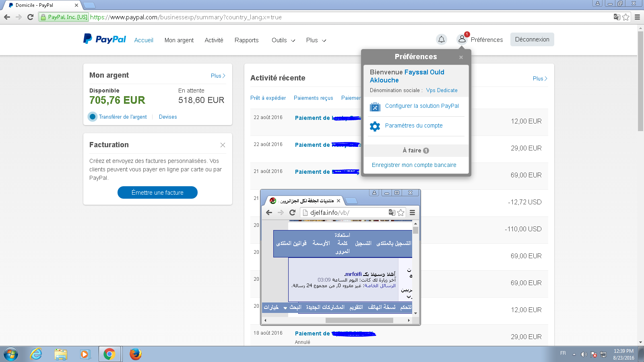Go back in the djelfa.info window

(x=269, y=212)
